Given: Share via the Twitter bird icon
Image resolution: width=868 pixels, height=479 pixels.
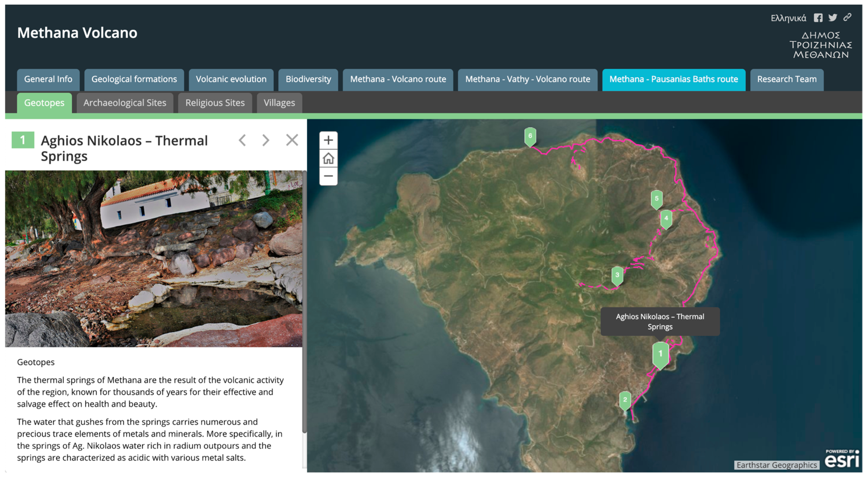Looking at the screenshot, I should click(x=832, y=18).
